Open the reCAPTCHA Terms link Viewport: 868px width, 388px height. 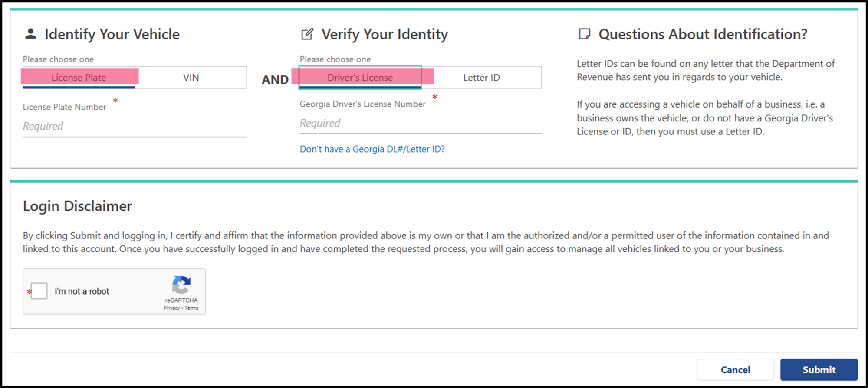191,308
